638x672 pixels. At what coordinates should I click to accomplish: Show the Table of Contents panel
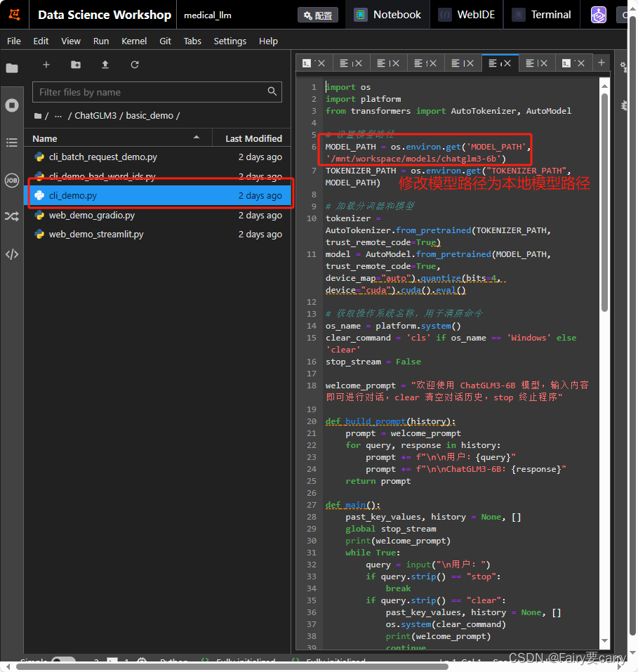click(x=12, y=143)
